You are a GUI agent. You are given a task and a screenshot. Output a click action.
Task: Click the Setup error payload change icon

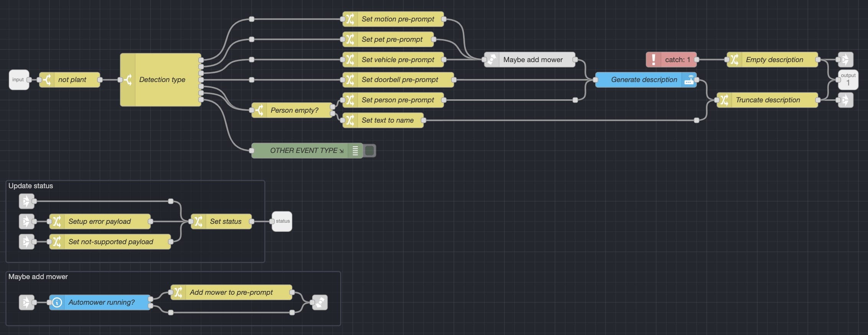(x=57, y=222)
